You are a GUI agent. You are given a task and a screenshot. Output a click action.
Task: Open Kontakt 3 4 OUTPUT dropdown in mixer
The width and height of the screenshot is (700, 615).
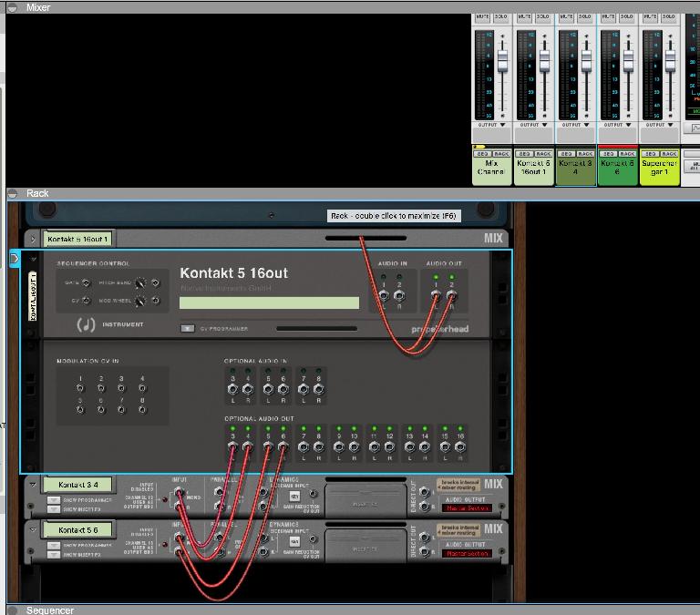(x=575, y=125)
